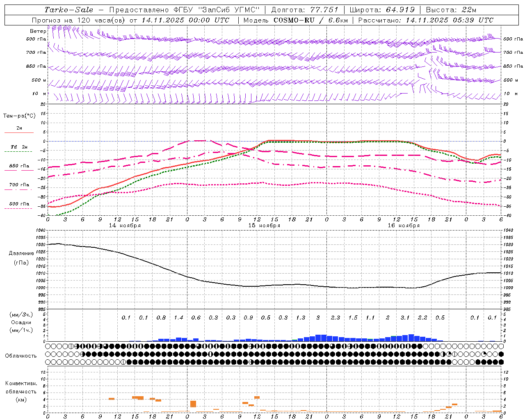Click the dotted line sample under temperature 500 гПа legend
The width and height of the screenshot is (525, 420).
[18, 208]
